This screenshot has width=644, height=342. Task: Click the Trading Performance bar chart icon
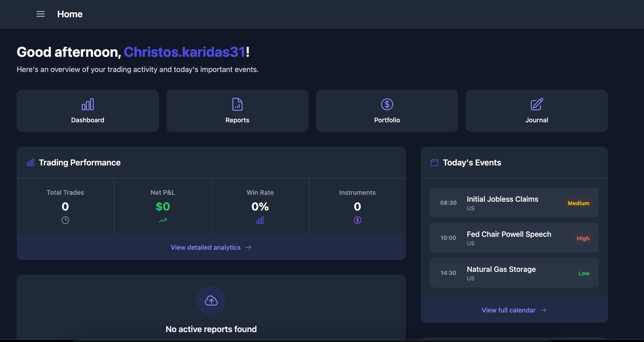pos(30,162)
